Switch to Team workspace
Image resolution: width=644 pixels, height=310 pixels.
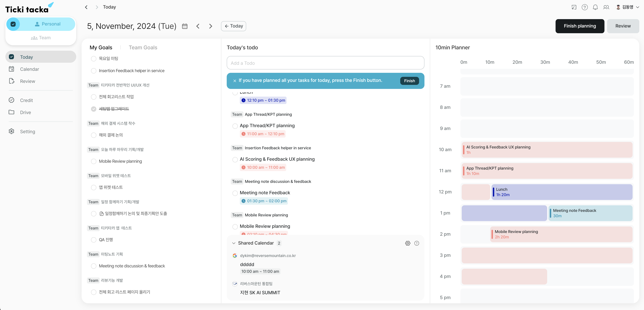(41, 38)
